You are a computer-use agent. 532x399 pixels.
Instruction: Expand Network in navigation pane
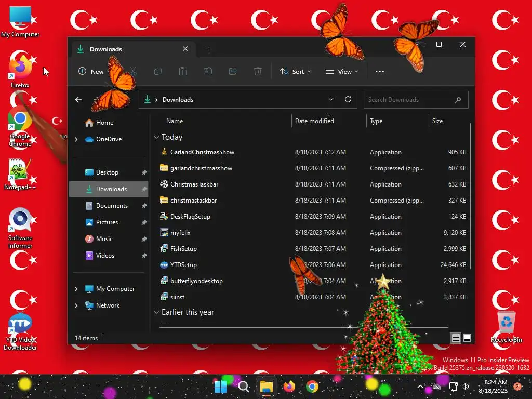point(76,305)
